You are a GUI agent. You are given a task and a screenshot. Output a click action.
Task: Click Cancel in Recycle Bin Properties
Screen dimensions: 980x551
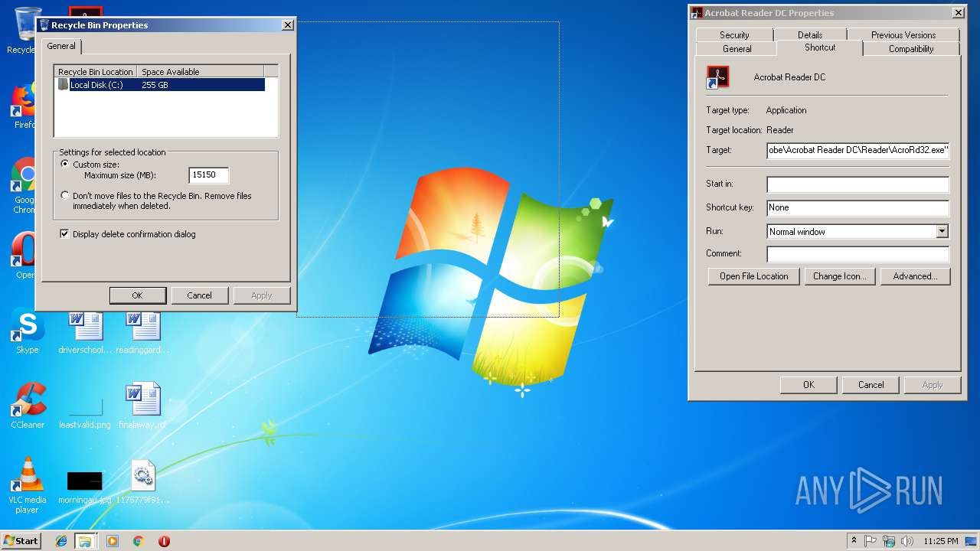point(199,295)
